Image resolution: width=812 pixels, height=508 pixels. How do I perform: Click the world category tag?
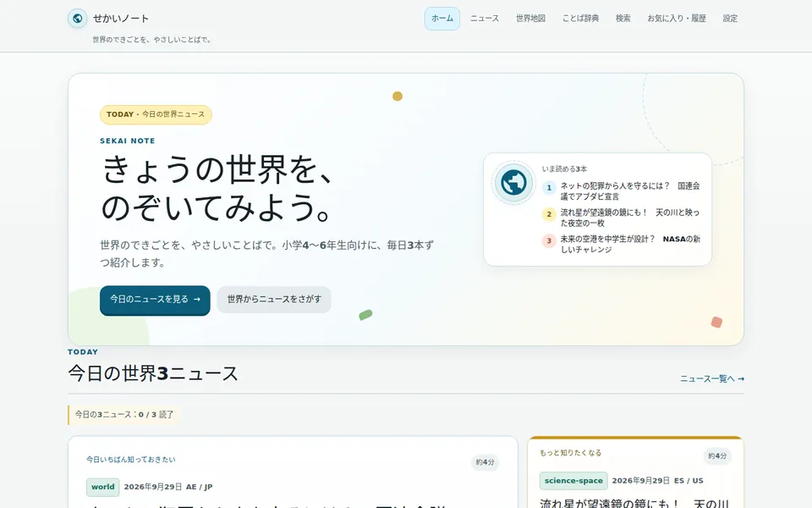coord(102,487)
